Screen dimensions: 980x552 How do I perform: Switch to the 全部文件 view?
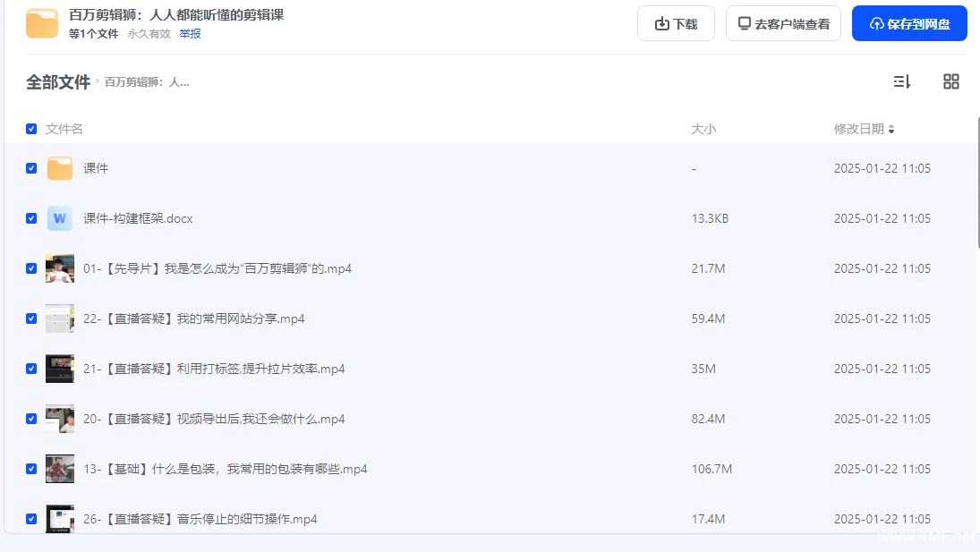click(59, 81)
